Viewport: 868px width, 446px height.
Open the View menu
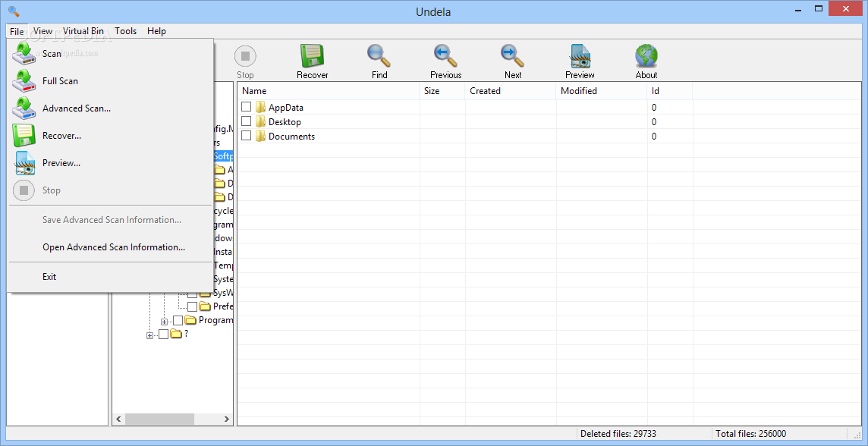(42, 31)
